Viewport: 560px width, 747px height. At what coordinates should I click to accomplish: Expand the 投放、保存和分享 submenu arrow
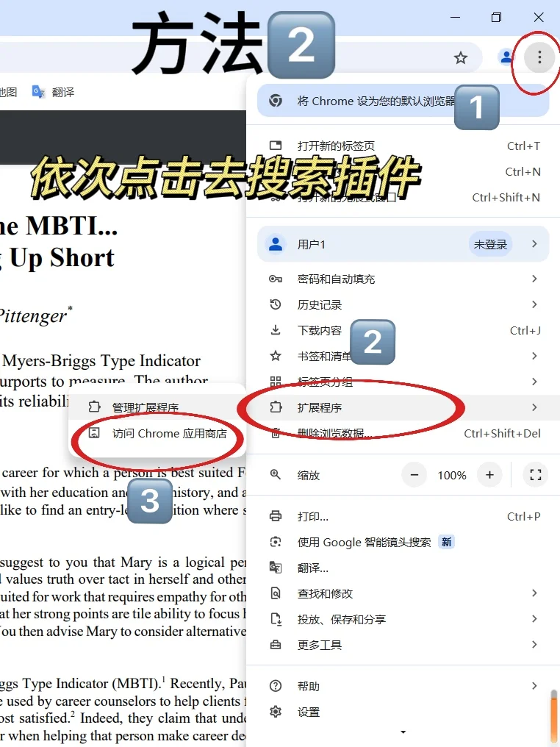point(534,619)
